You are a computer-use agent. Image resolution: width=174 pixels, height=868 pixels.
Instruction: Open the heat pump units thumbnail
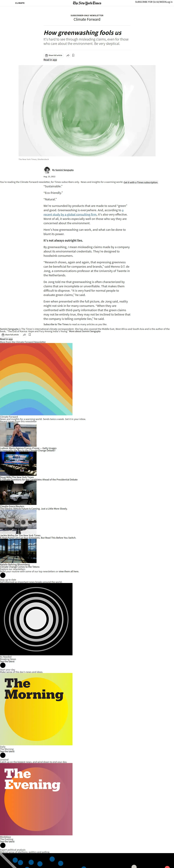click(x=18, y=522)
